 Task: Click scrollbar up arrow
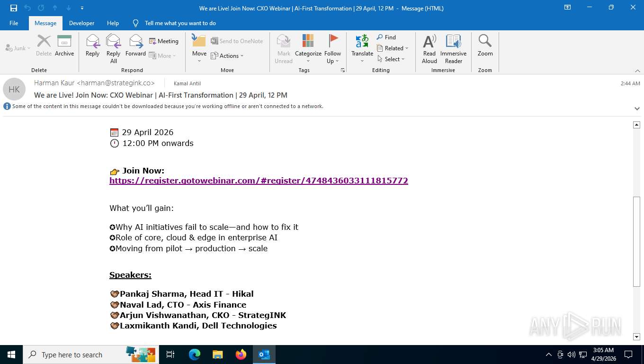click(x=636, y=125)
